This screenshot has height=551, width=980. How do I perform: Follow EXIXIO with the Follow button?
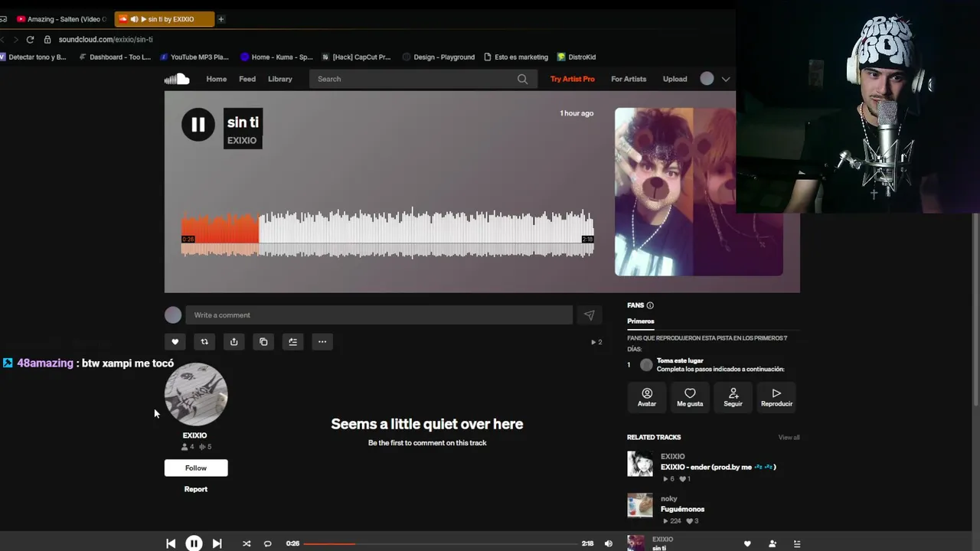click(x=196, y=468)
